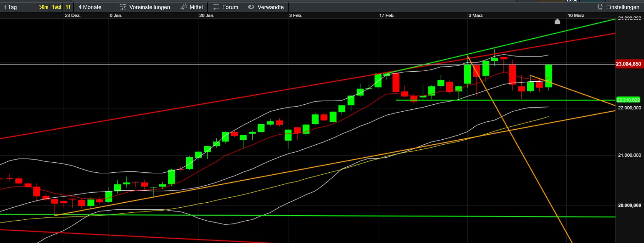Click the 6 Jan. date axis label
Image resolution: width=644 pixels, height=243 pixels.
tap(116, 15)
